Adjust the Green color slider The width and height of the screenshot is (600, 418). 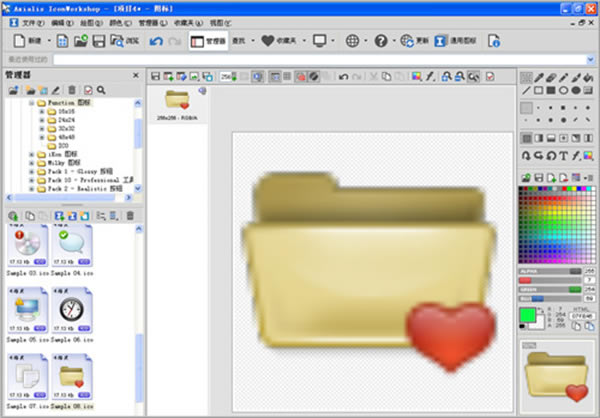click(x=550, y=289)
